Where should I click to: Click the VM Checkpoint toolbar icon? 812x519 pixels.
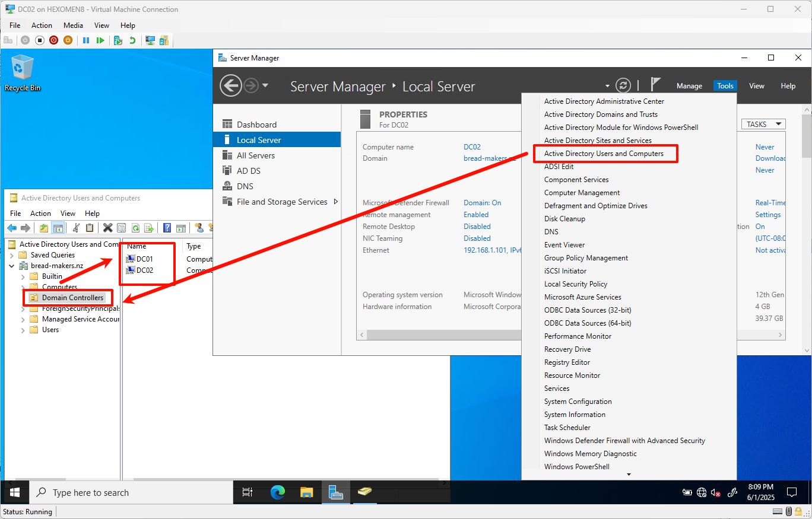(118, 40)
